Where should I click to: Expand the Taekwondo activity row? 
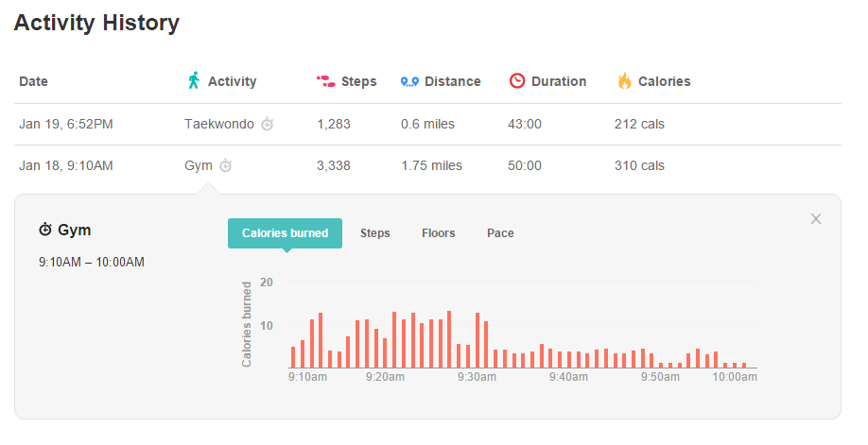click(219, 124)
